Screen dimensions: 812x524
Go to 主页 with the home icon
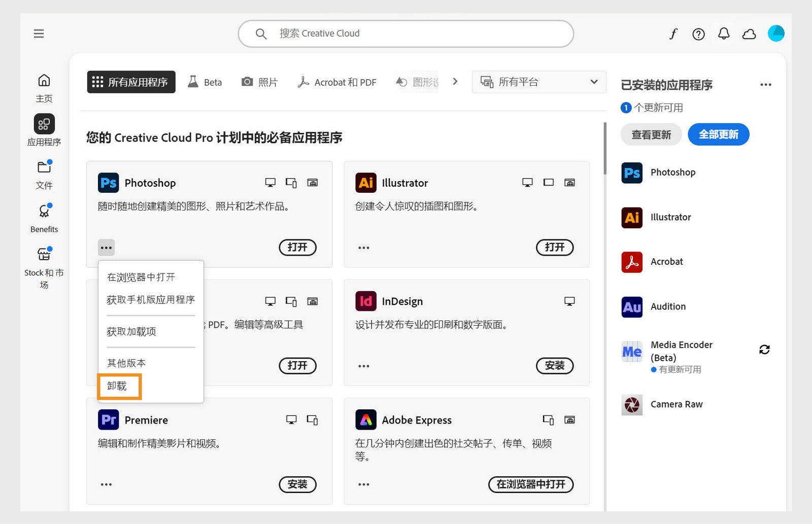44,80
